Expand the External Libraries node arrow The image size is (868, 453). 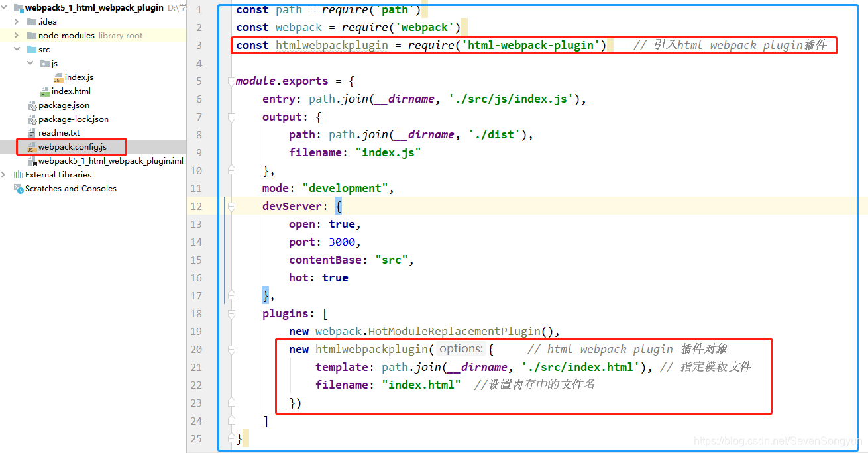coord(5,175)
